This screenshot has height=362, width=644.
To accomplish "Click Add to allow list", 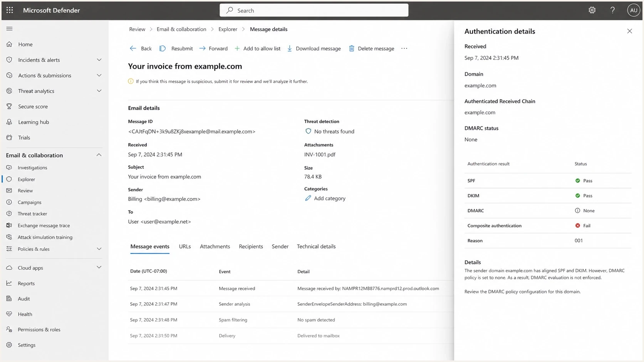I will [258, 48].
